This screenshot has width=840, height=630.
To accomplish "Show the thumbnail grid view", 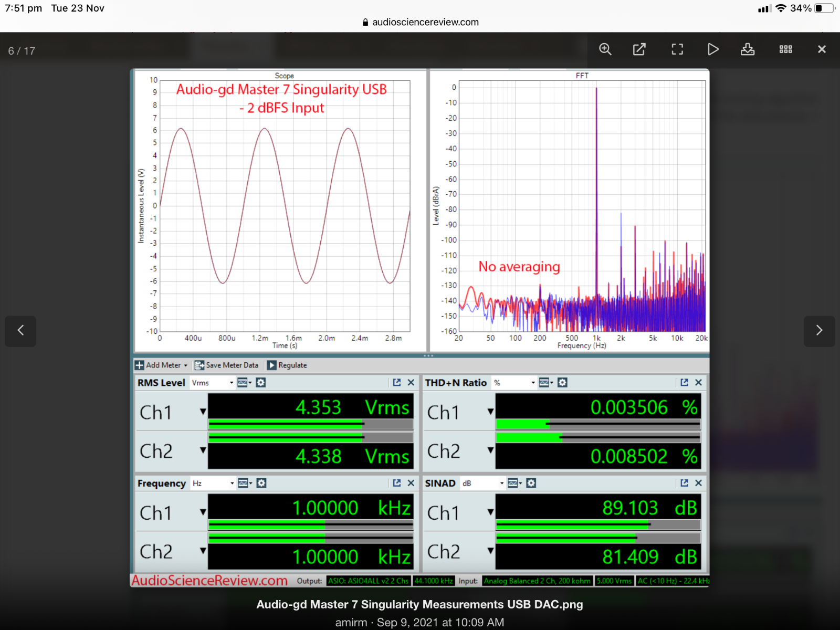I will pyautogui.click(x=785, y=49).
